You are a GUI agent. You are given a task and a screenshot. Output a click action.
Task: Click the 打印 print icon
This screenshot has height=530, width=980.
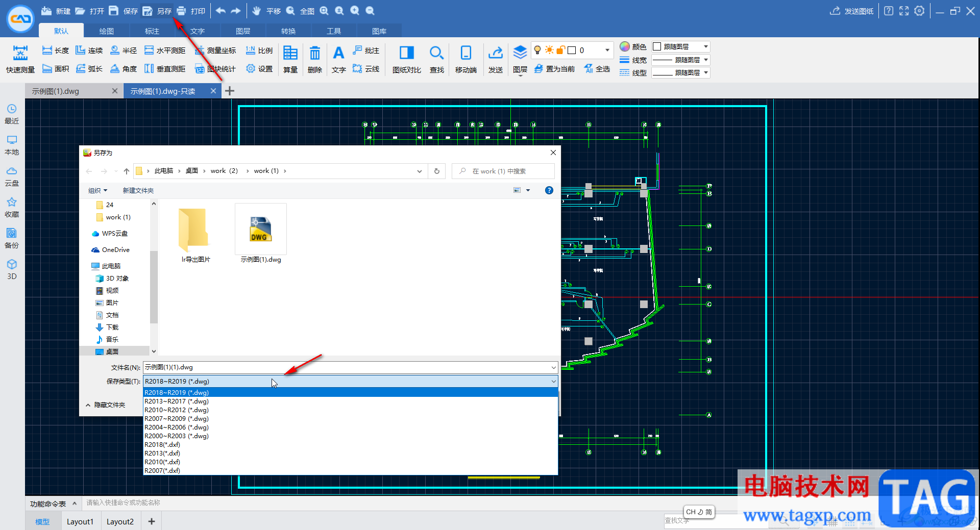pyautogui.click(x=181, y=11)
